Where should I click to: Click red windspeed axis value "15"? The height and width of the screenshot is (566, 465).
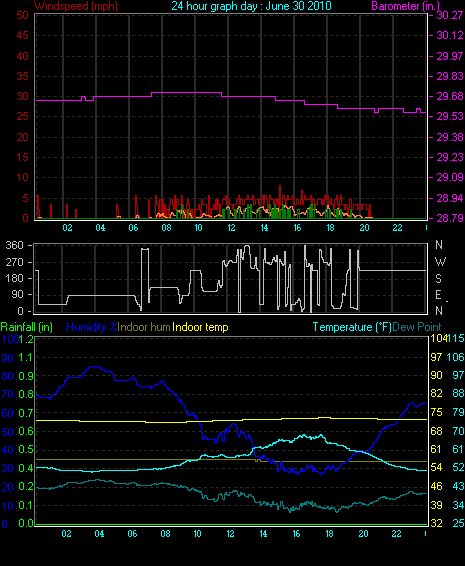[x=22, y=157]
